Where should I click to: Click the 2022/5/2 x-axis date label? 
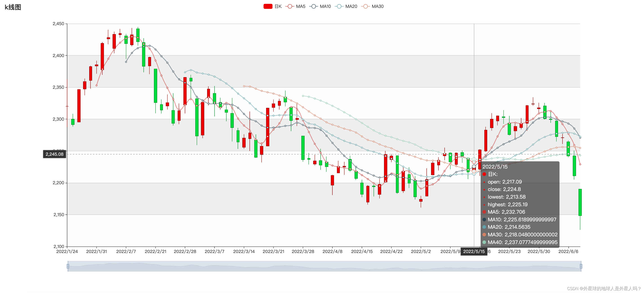point(421,251)
